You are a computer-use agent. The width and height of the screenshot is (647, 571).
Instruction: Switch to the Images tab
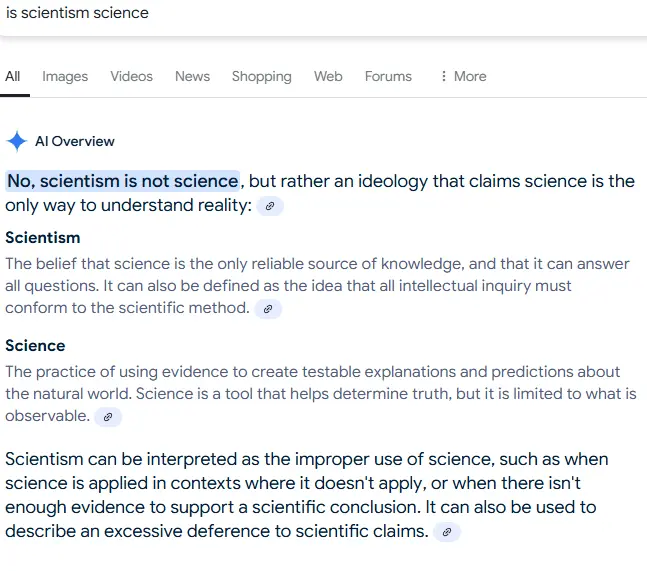click(65, 76)
